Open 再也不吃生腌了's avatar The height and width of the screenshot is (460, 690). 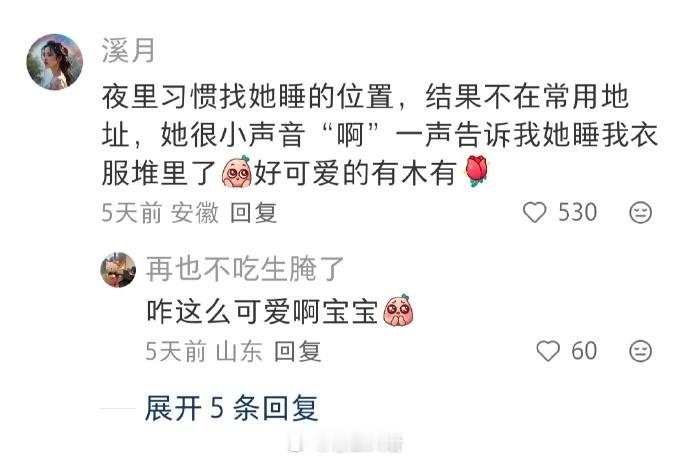(x=118, y=270)
